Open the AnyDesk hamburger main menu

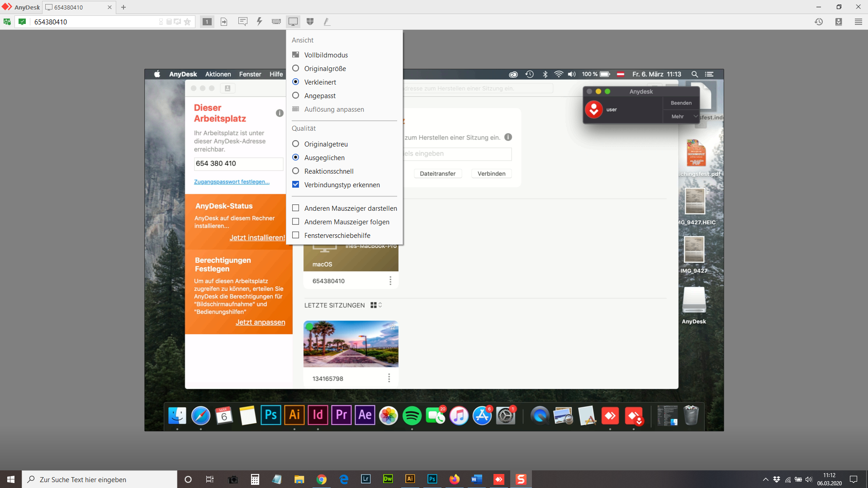point(858,21)
